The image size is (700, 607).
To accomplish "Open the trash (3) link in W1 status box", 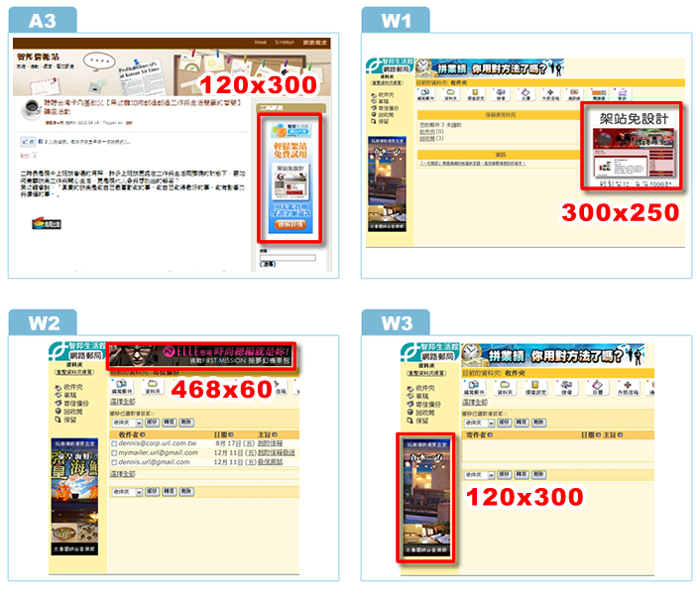I will tap(431, 139).
